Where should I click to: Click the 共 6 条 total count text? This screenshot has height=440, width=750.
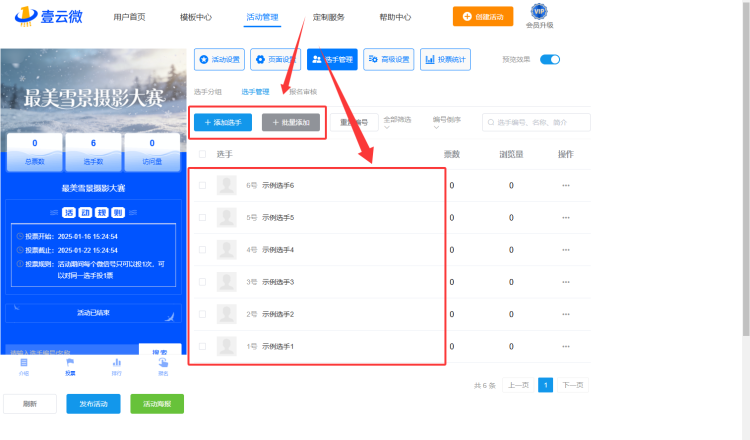point(485,385)
